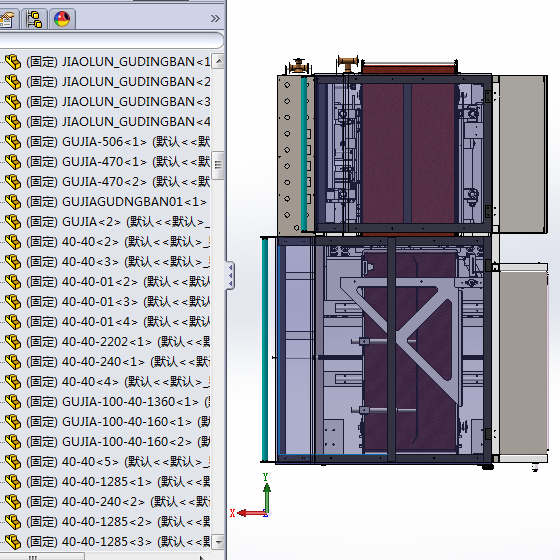Open the PropertyManager tab icon
Image resolution: width=560 pixels, height=560 pixels.
pyautogui.click(x=7, y=19)
